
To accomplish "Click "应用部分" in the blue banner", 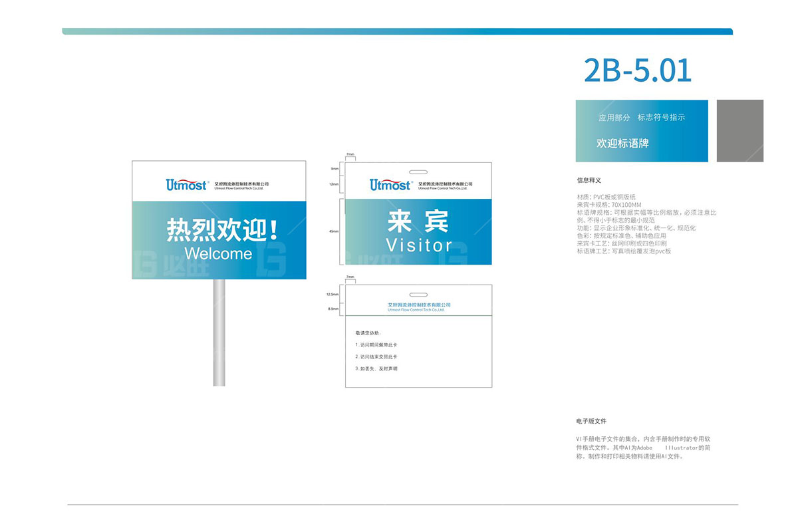I will [614, 117].
